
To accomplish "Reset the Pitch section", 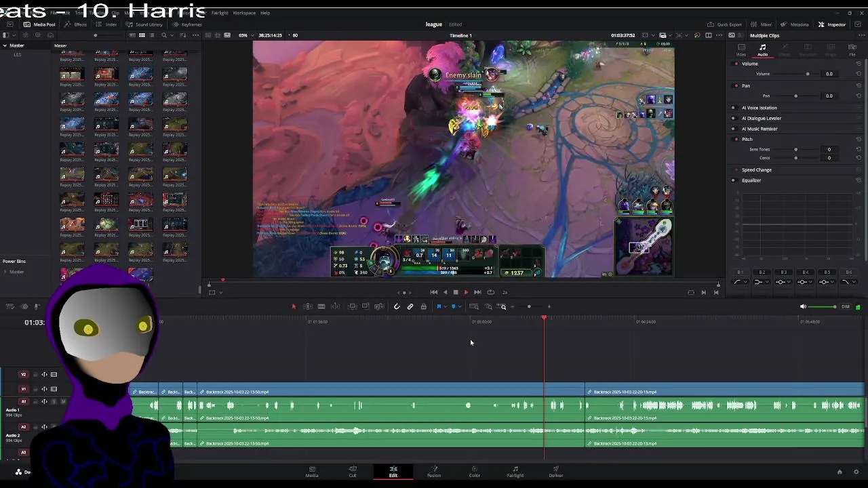I will (x=859, y=139).
